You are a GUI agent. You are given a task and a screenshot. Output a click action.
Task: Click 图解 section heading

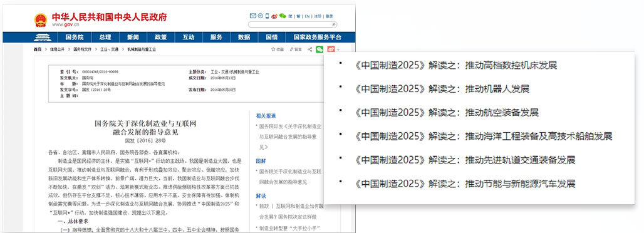tap(261, 161)
